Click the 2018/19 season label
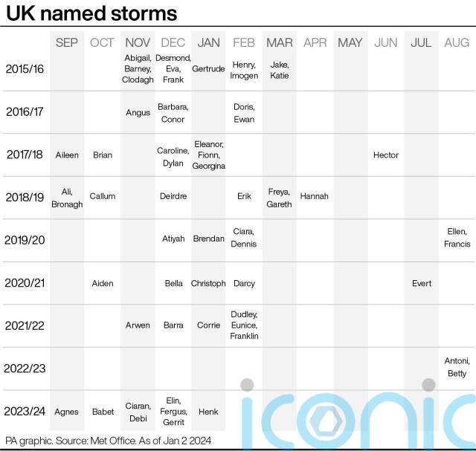 click(25, 197)
